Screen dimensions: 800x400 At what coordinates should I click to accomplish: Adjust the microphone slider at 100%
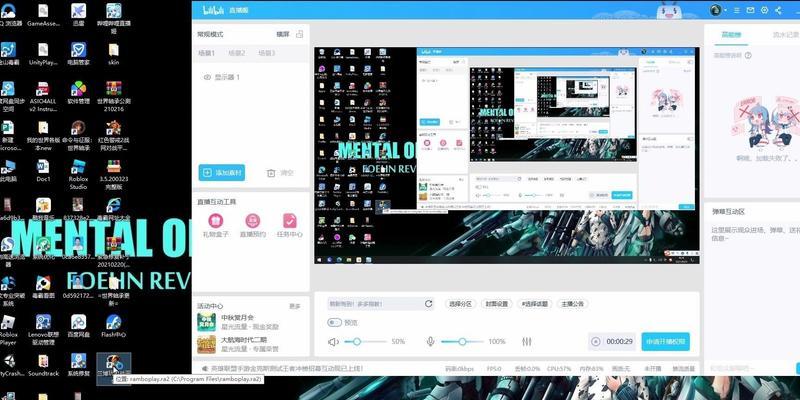462,342
